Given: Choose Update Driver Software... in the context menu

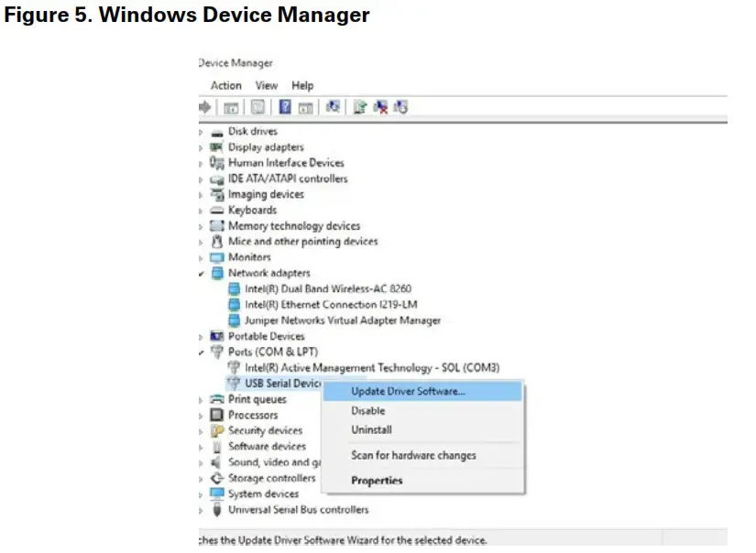Looking at the screenshot, I should tap(422, 391).
